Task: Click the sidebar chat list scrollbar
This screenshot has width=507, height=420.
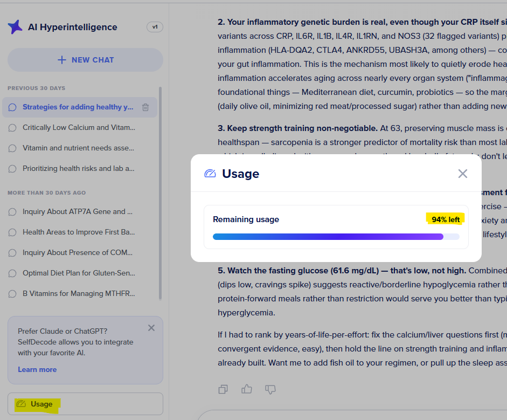Action: pos(160,194)
